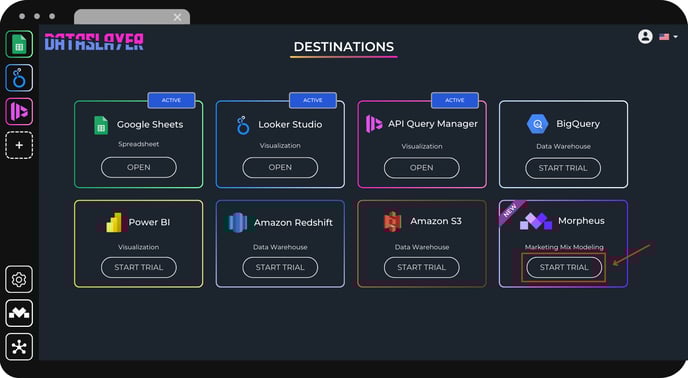Click the Amazon S3 card icon
The height and width of the screenshot is (378, 688).
393,221
